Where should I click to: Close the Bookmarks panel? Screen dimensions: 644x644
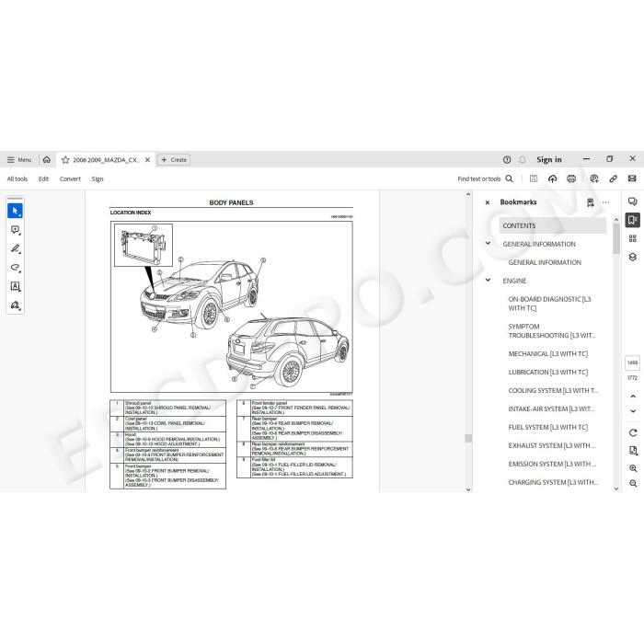pos(488,202)
